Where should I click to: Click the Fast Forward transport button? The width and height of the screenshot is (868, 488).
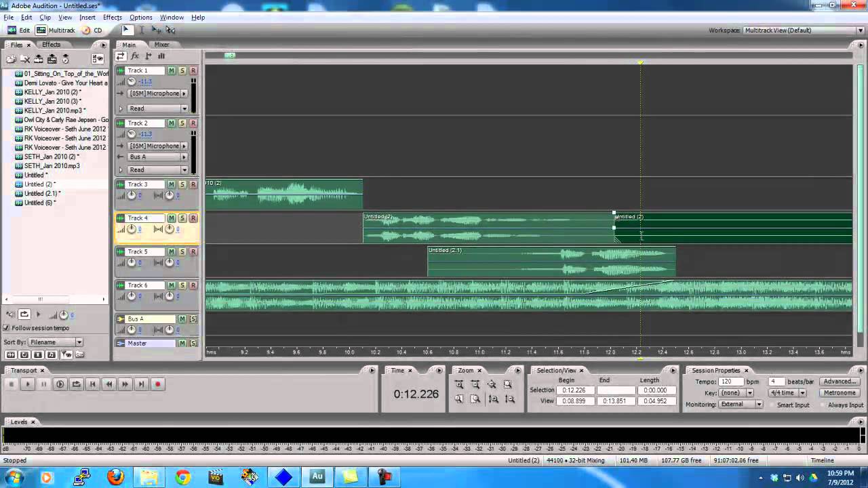click(125, 384)
